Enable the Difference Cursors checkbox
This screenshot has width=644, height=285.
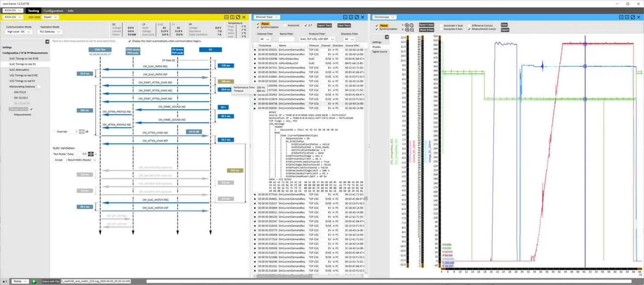(469, 25)
